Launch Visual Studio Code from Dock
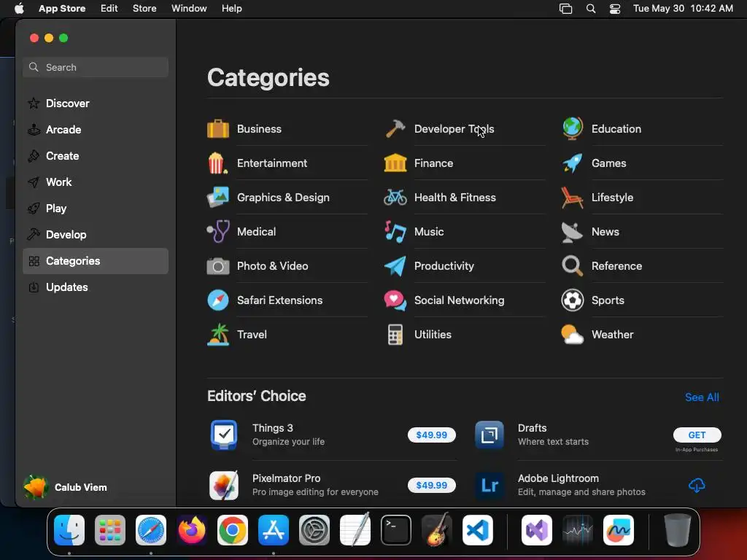The image size is (747, 560). pos(477,530)
